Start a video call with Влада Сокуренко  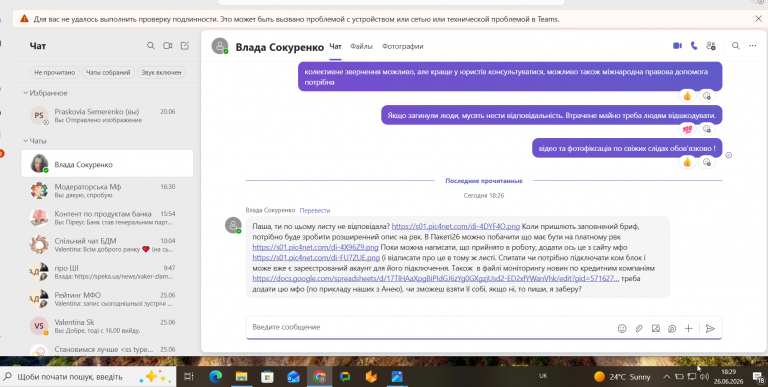[677, 46]
